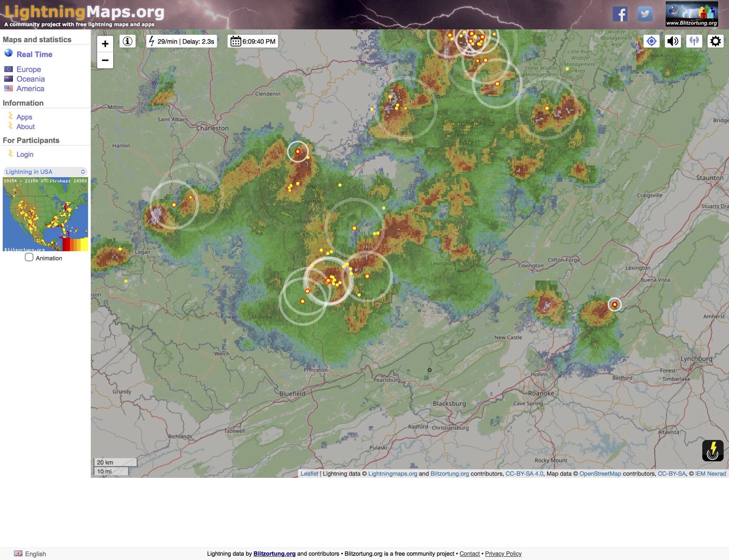The image size is (729, 560).
Task: Open Facebook page icon
Action: coord(620,14)
